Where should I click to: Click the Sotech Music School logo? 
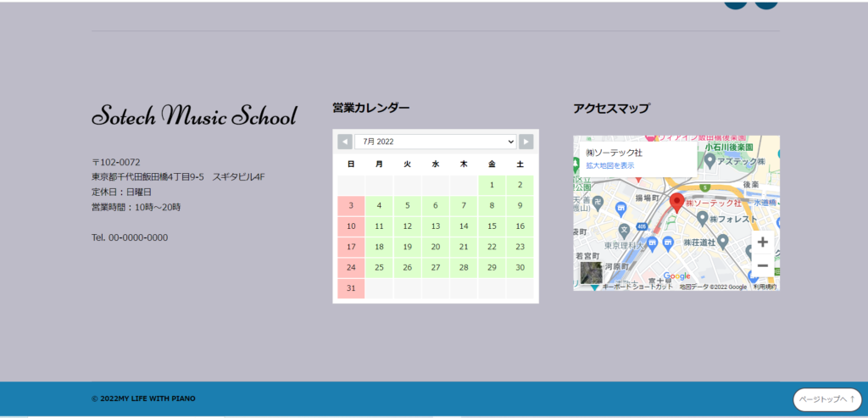click(194, 115)
